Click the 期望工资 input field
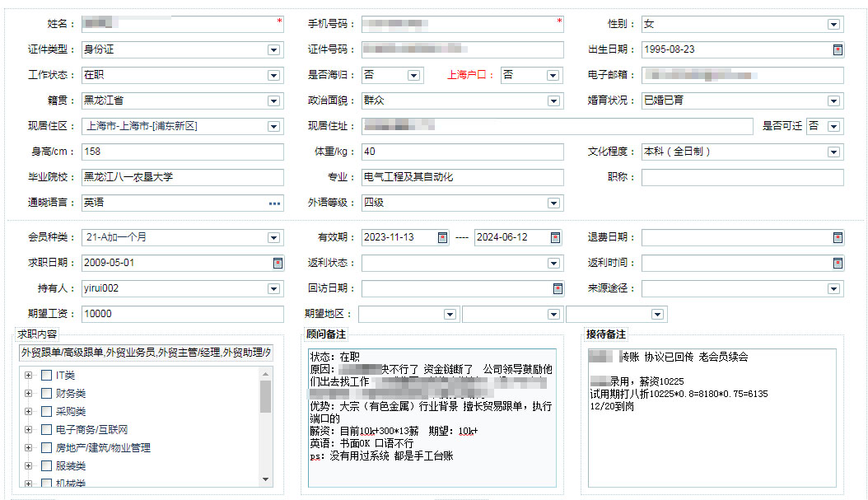Viewport: 868px width, 500px height. pyautogui.click(x=183, y=314)
